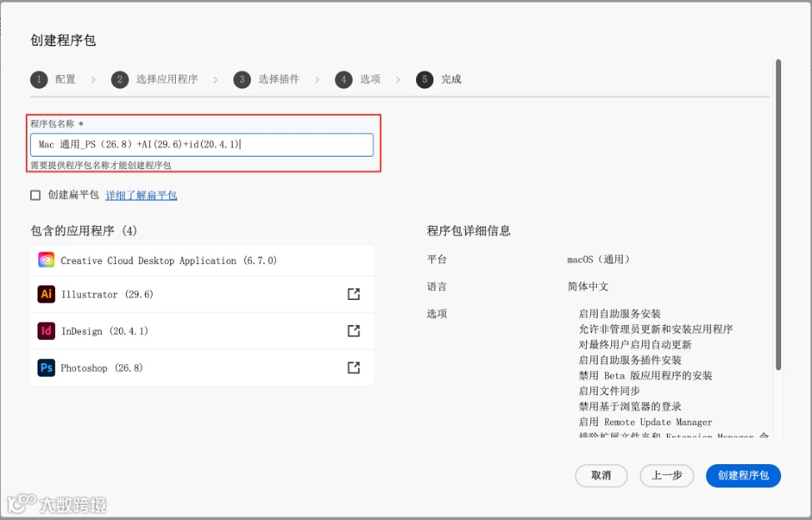Click the 包含的应用程序 (4) heading

pyautogui.click(x=84, y=231)
